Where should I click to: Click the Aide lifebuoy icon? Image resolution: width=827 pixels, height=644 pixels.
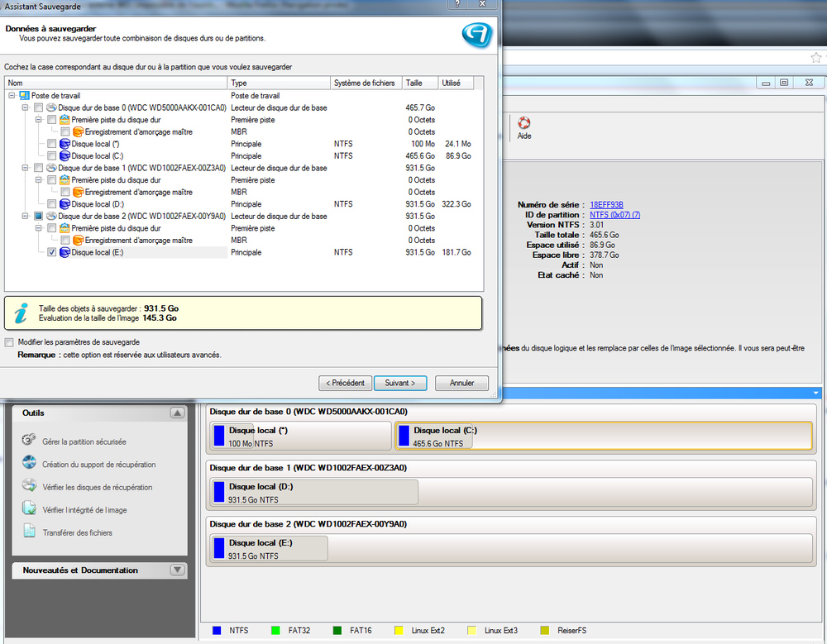(523, 122)
